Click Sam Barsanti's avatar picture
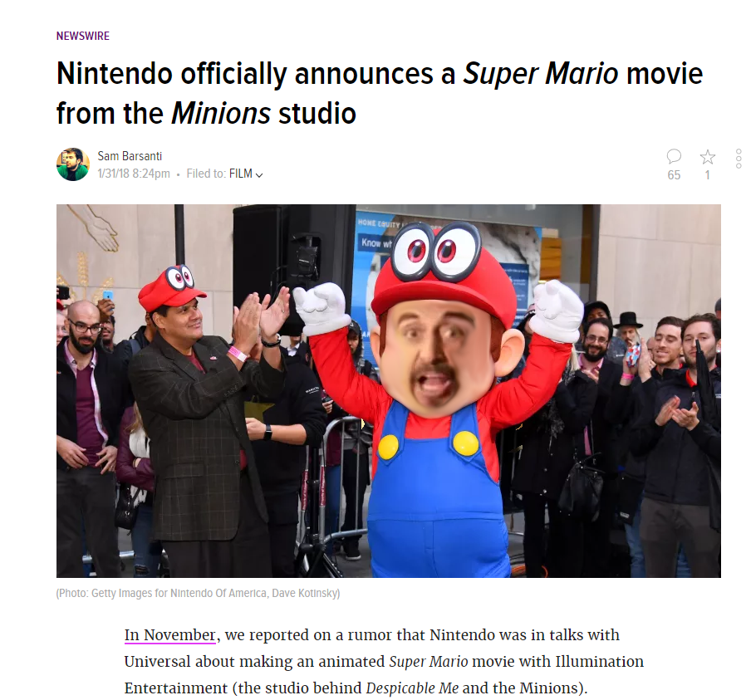 73,164
